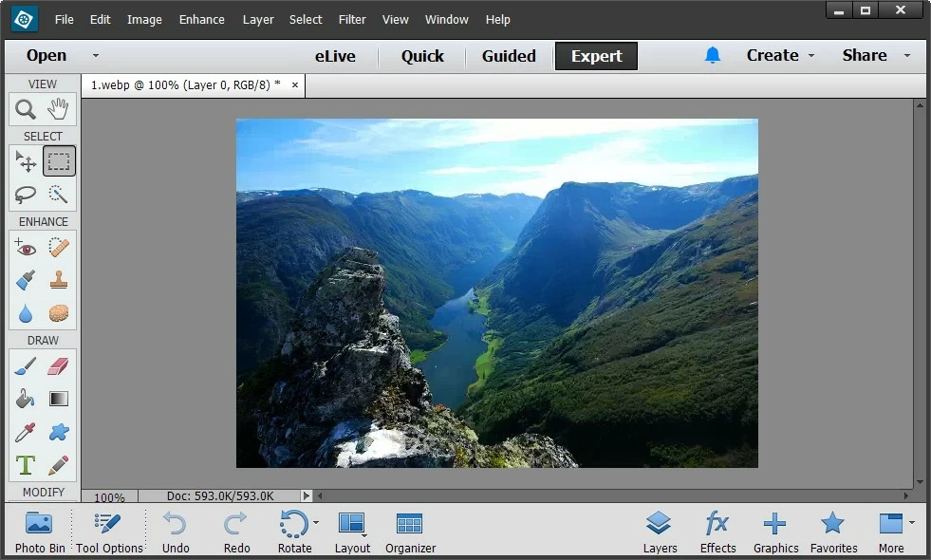The height and width of the screenshot is (560, 931).
Task: Open the File menu
Action: coord(65,20)
